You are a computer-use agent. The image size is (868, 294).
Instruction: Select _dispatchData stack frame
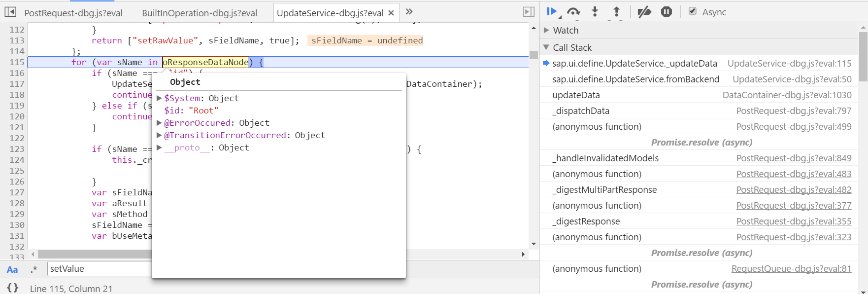pos(699,110)
